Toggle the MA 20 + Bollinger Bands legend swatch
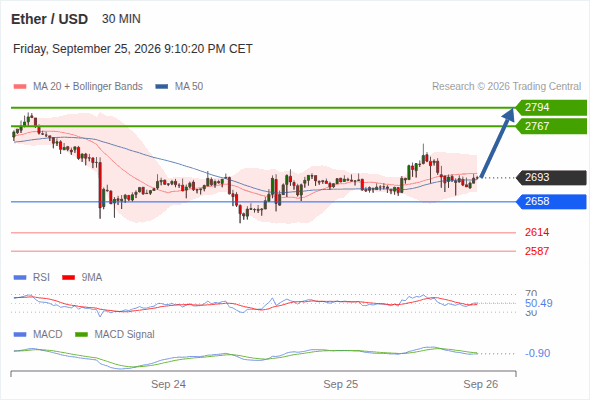This screenshot has width=590, height=400. (20, 87)
